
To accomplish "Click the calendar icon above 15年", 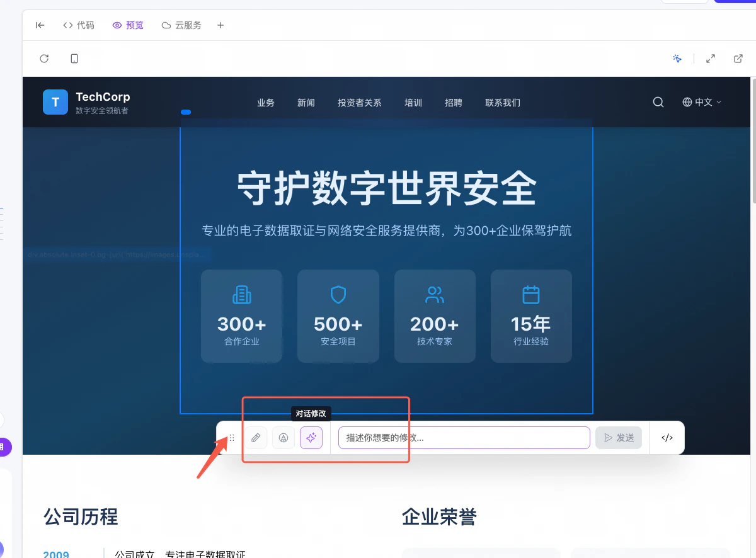I will [x=531, y=295].
